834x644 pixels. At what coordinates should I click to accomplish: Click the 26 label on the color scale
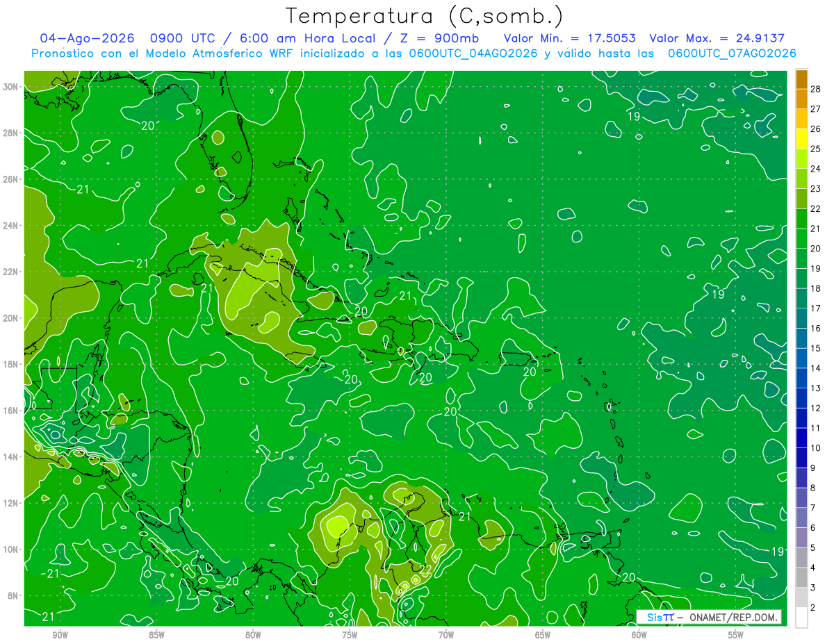coord(817,129)
